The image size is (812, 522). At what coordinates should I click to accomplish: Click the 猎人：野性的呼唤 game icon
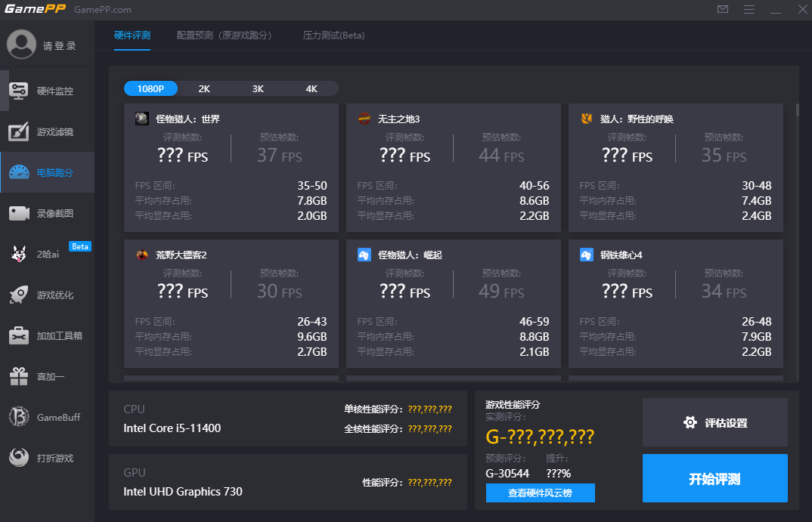586,119
